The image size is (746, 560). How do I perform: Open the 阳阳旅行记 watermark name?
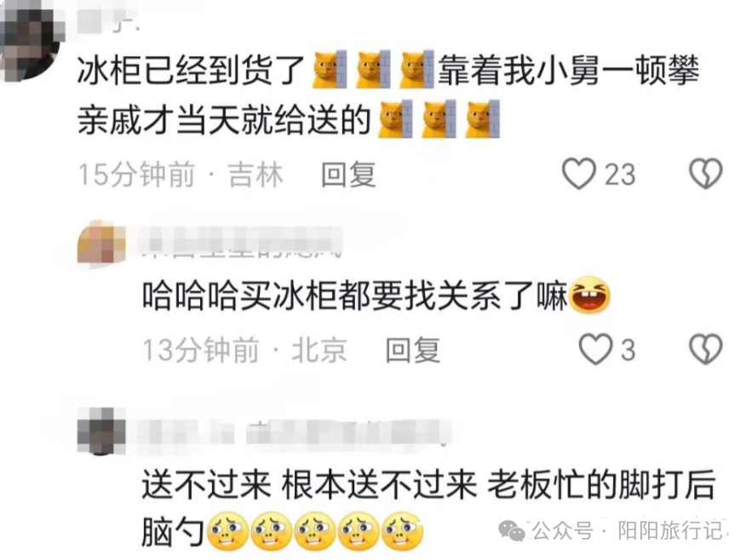[x=671, y=530]
